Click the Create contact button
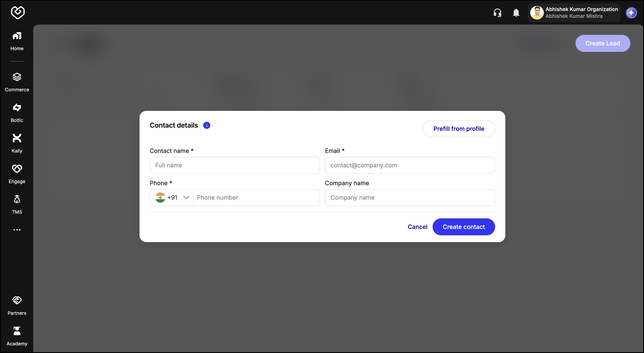Viewport: 644px width, 353px height. (464, 227)
